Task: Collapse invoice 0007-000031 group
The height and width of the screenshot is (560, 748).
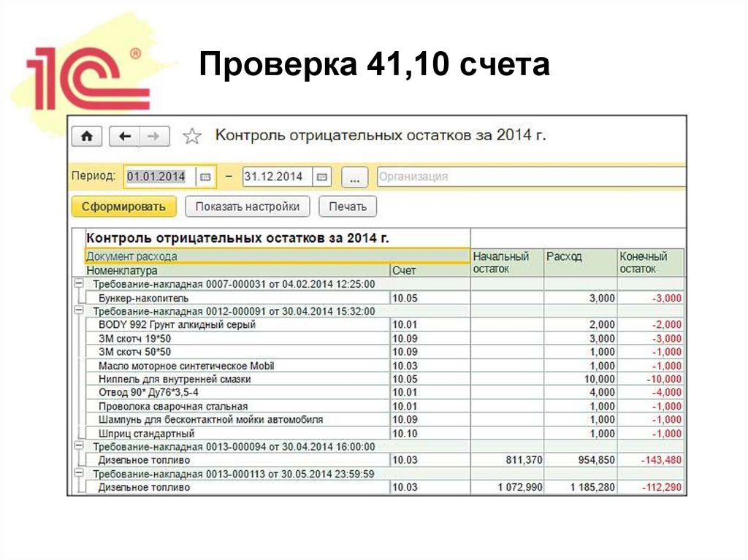Action: click(x=80, y=284)
